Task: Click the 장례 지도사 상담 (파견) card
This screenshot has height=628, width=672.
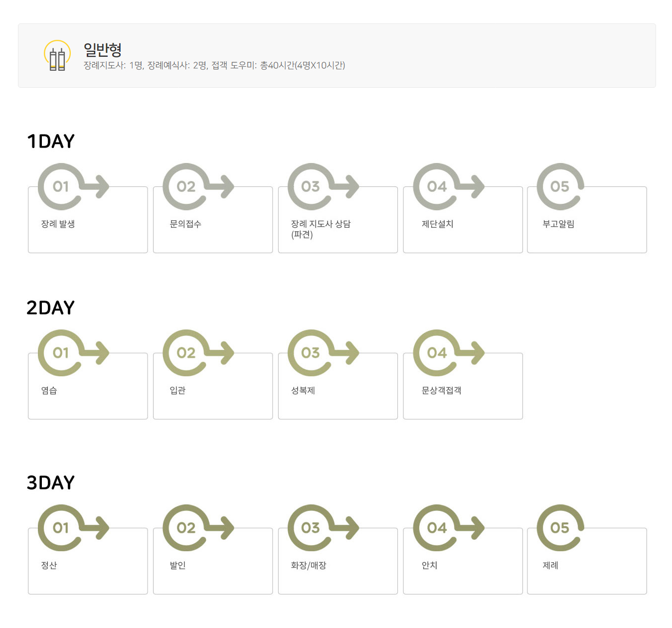Action: point(338,237)
